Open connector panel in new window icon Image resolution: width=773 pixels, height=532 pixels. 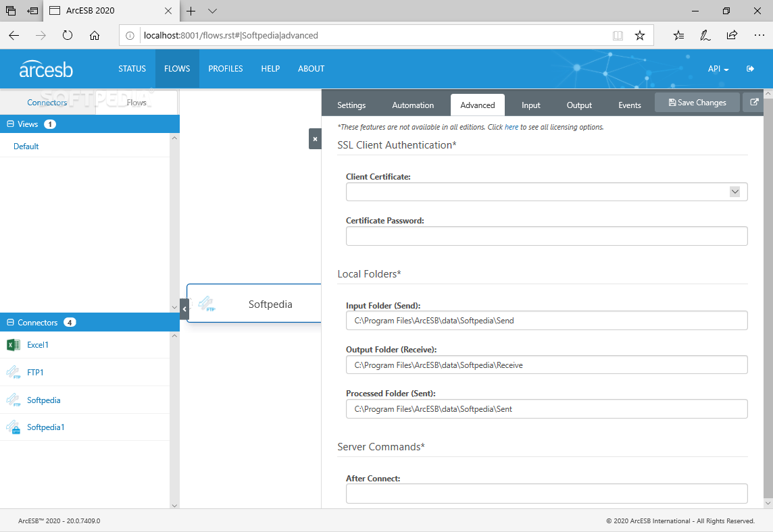(754, 102)
